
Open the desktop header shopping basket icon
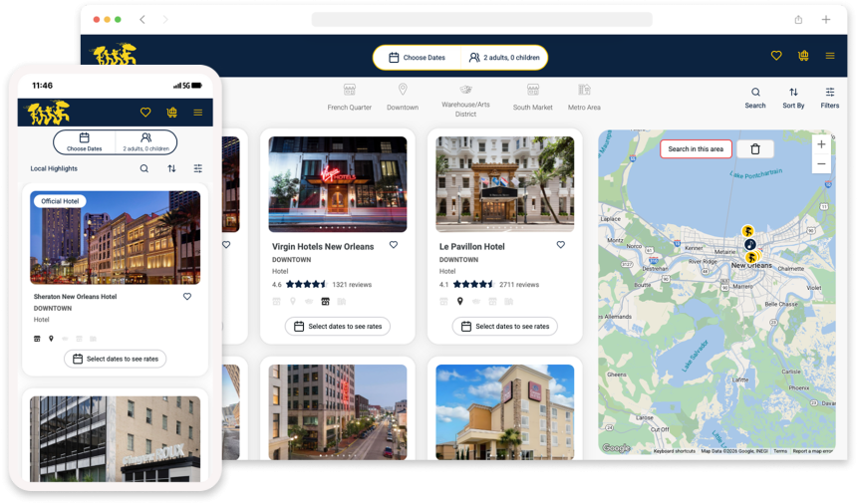[803, 56]
